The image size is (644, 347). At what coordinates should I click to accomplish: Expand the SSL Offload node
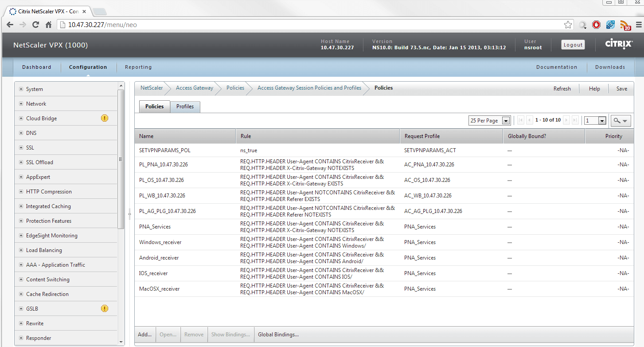pyautogui.click(x=21, y=162)
